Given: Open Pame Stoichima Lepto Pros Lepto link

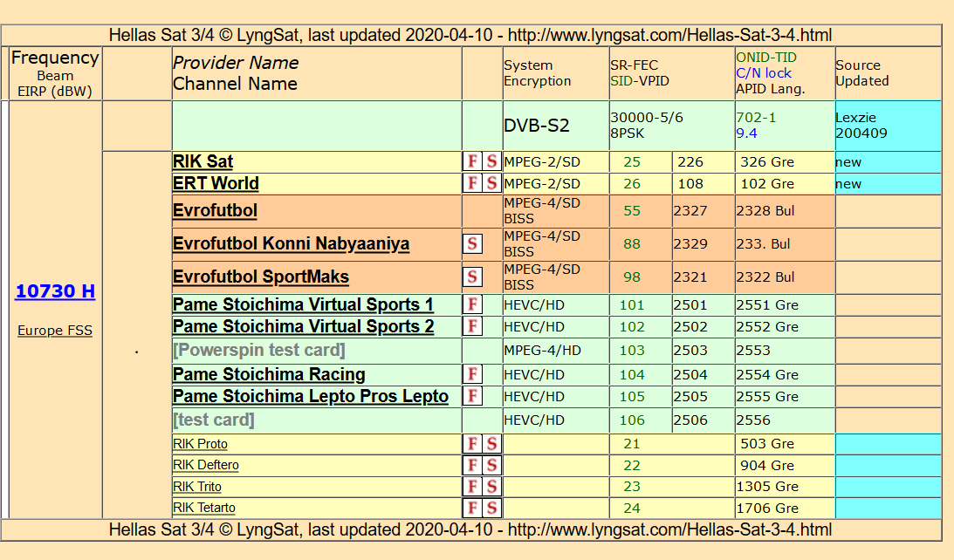Looking at the screenshot, I should coord(311,396).
